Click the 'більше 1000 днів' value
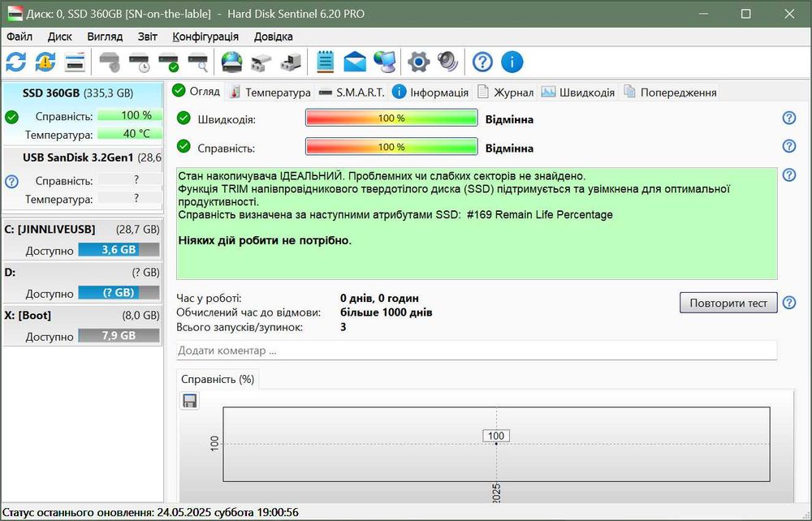 coord(387,312)
